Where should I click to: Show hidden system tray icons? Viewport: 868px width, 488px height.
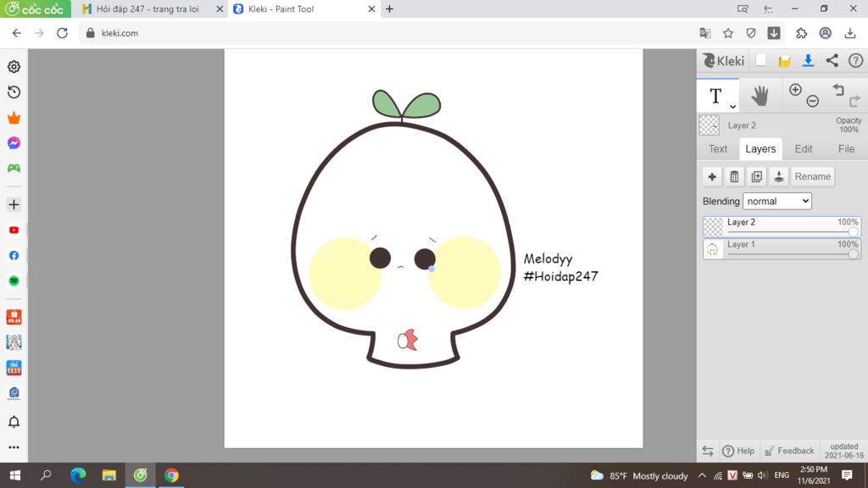click(x=702, y=475)
